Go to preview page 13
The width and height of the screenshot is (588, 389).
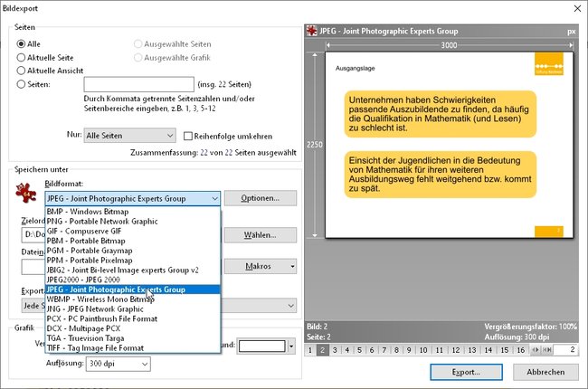[471, 350]
